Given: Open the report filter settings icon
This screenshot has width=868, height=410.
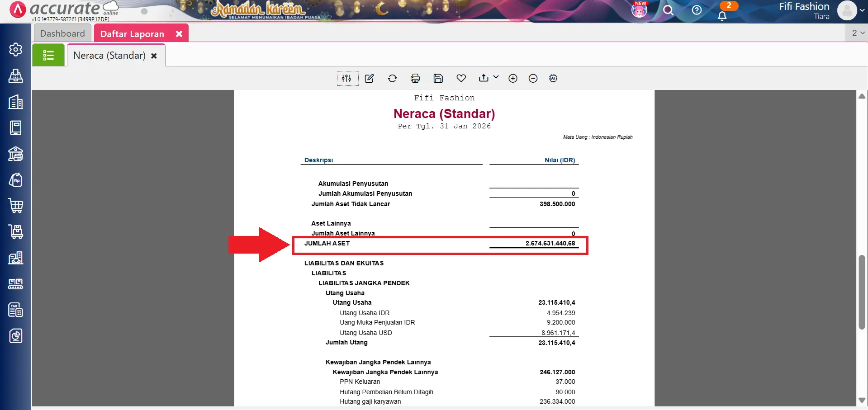Looking at the screenshot, I should pyautogui.click(x=347, y=78).
